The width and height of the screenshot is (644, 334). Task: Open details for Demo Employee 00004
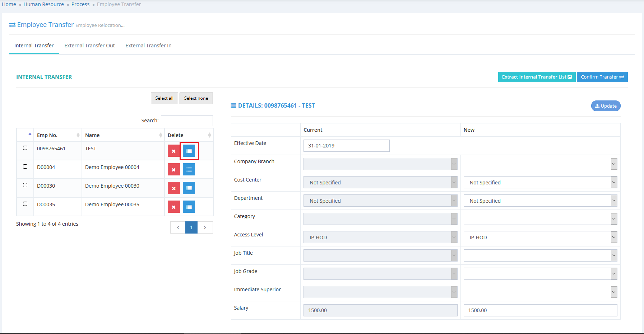[189, 170]
